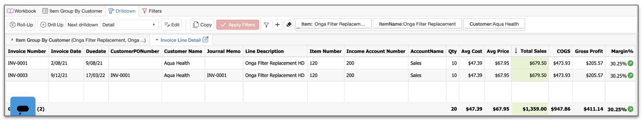
Task: Select the Drilldown tab
Action: click(122, 11)
